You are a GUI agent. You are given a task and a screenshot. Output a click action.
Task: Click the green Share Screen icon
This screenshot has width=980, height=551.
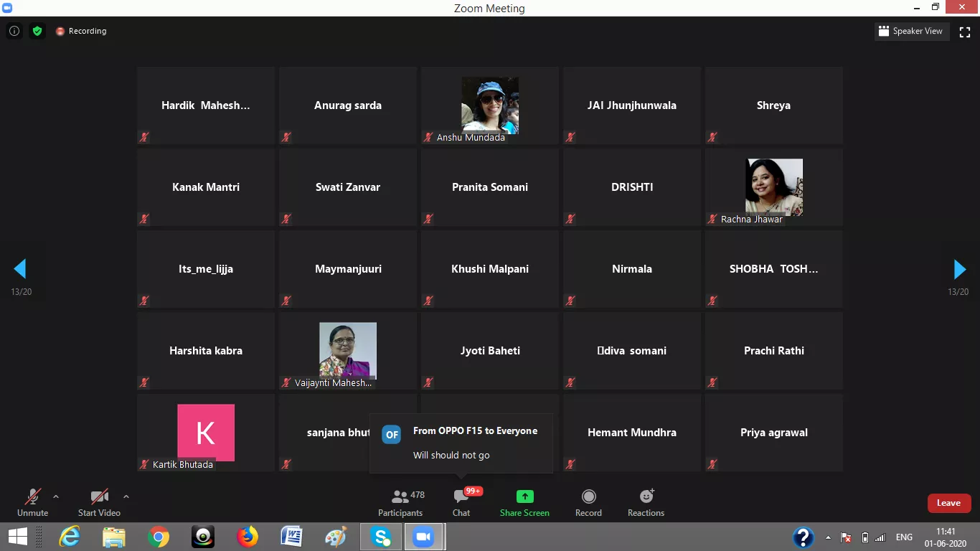(x=524, y=496)
